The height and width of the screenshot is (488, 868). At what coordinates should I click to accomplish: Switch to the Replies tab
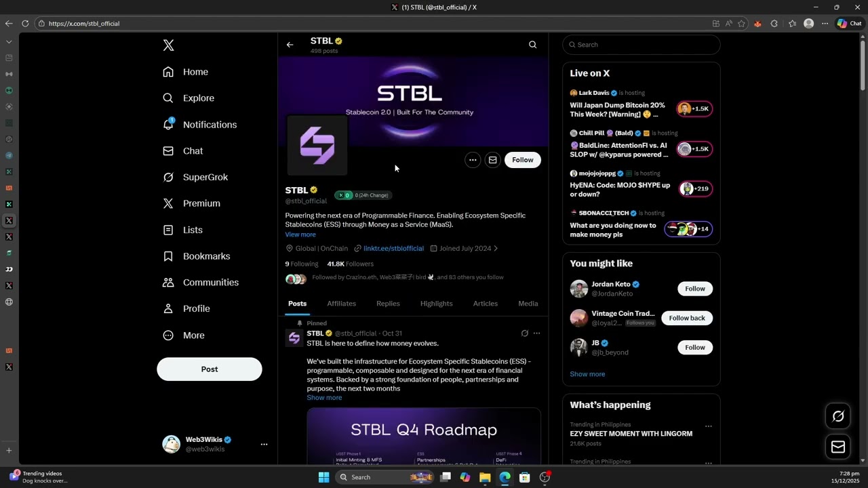click(388, 304)
